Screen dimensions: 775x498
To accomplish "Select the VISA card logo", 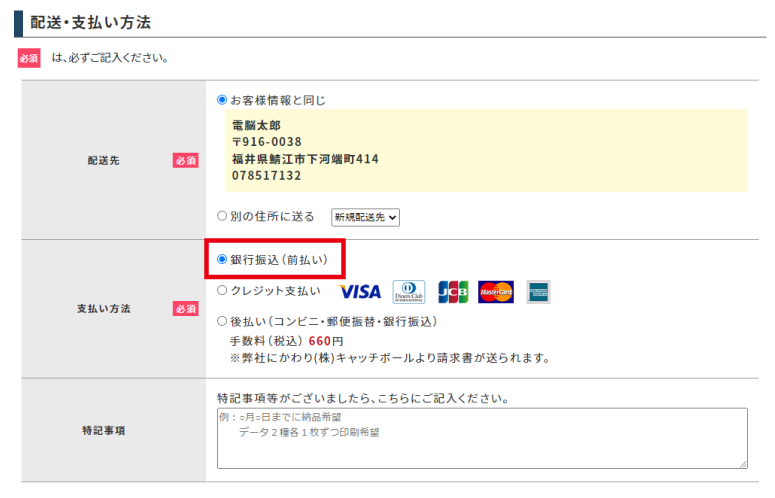I will point(360,292).
